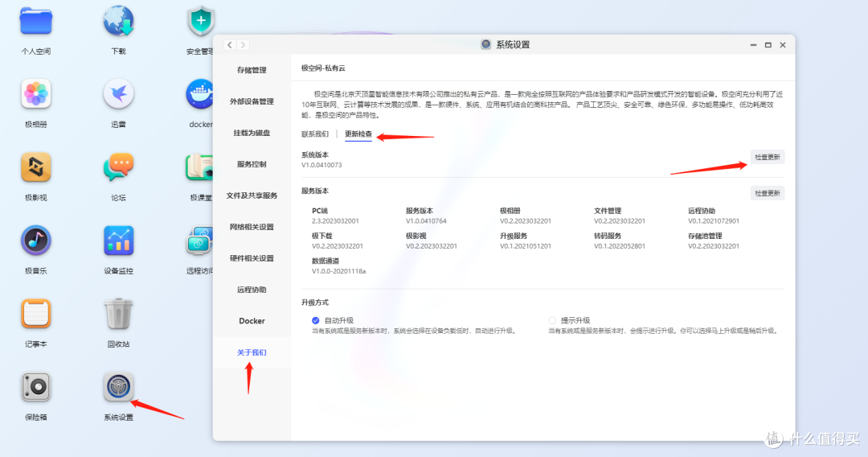Image resolution: width=868 pixels, height=457 pixels.
Task: Click the 极影视 service version entry
Action: (432, 241)
